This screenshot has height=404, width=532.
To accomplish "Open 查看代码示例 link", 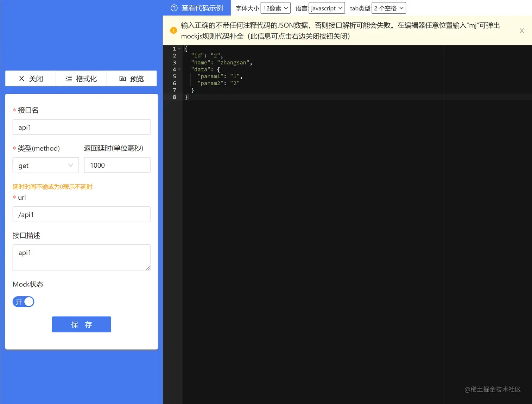I will pos(197,8).
